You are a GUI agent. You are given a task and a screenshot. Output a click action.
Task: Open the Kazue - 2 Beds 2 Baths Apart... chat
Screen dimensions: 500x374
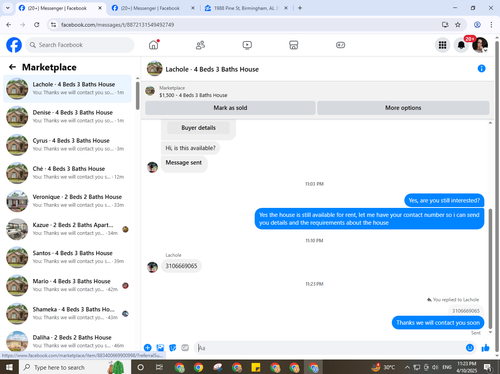[67, 229]
